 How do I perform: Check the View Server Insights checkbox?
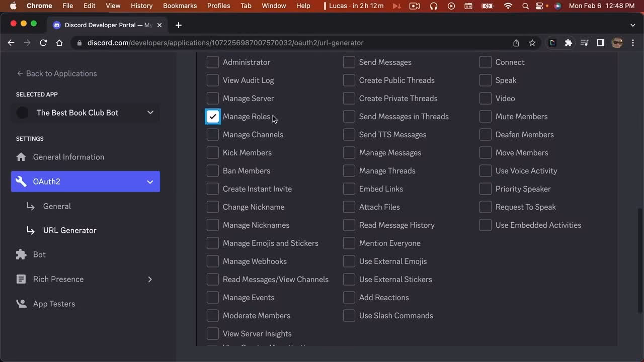(x=213, y=334)
